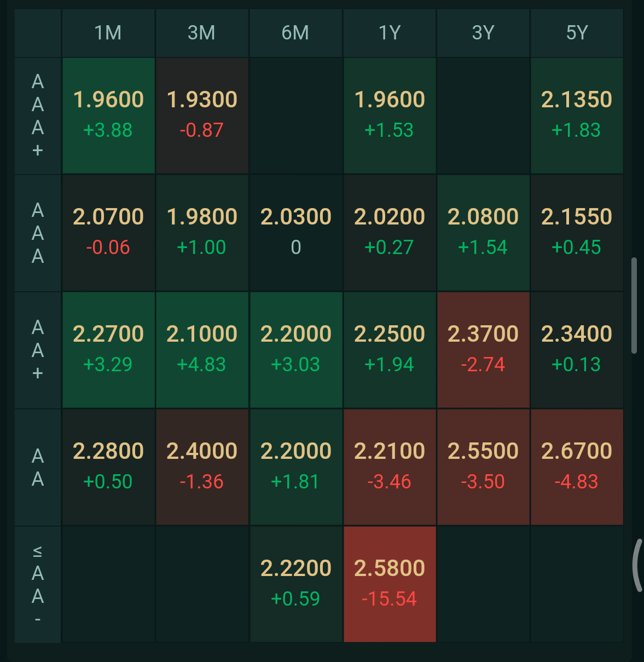
Task: Click the 5Y column header
Action: pos(577,33)
